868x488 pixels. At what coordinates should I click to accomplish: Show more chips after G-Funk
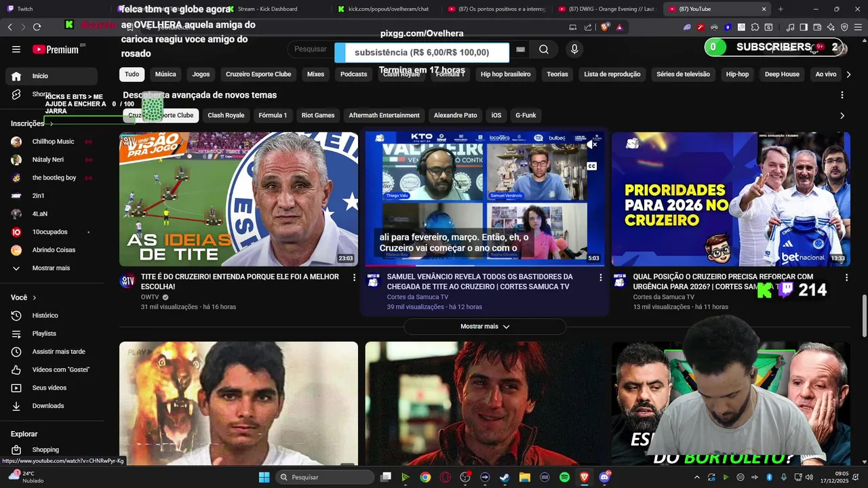click(x=842, y=116)
